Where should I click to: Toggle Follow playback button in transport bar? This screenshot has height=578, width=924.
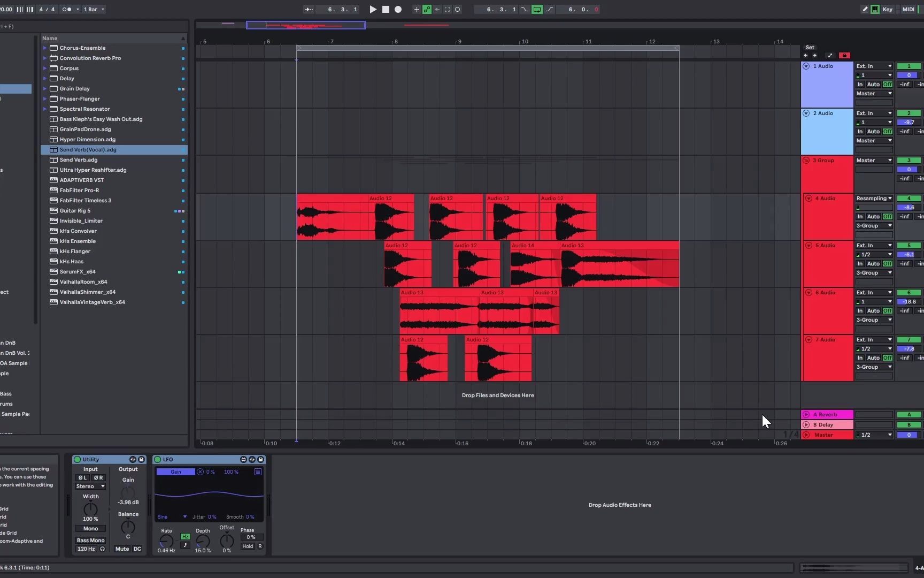click(x=309, y=9)
